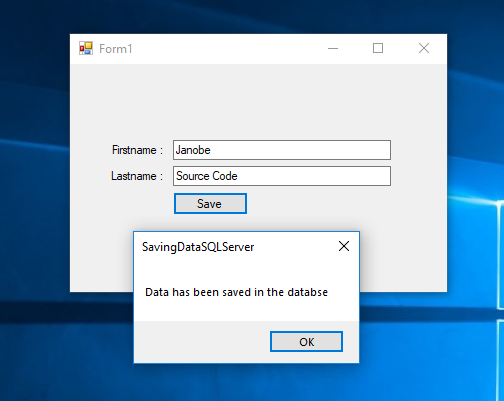Click the Lastname label
Image resolution: width=504 pixels, height=401 pixels.
tap(137, 176)
